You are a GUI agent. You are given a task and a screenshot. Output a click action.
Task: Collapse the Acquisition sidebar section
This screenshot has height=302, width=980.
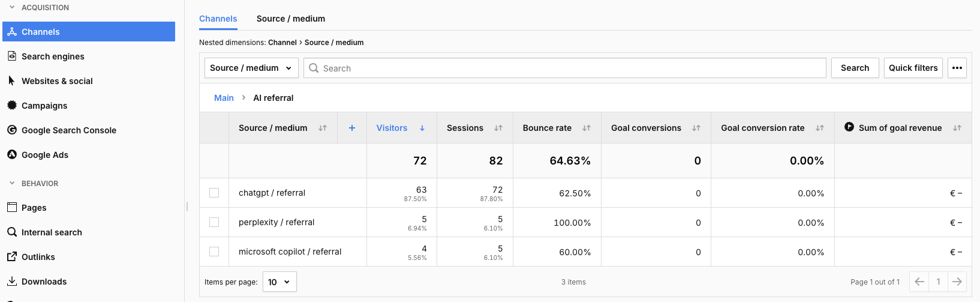click(x=12, y=7)
